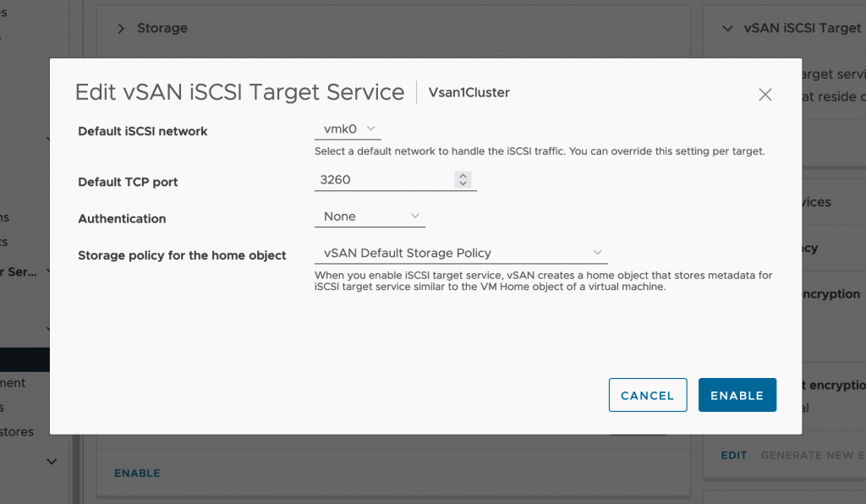The image size is (866, 504).
Task: Click the Authentication dropdown chevron
Action: coord(414,216)
